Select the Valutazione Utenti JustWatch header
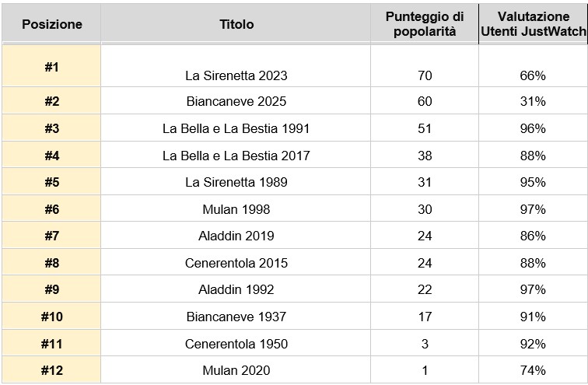This screenshot has width=588, height=385. pos(533,24)
